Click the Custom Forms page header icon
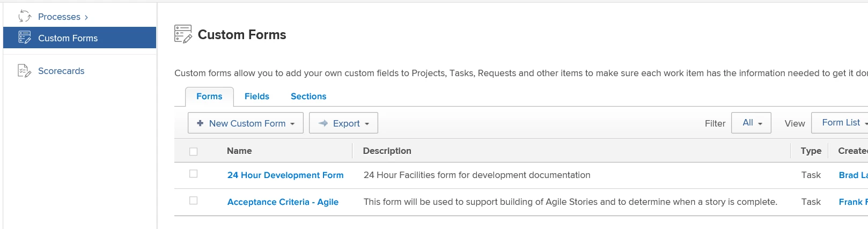 coord(183,34)
